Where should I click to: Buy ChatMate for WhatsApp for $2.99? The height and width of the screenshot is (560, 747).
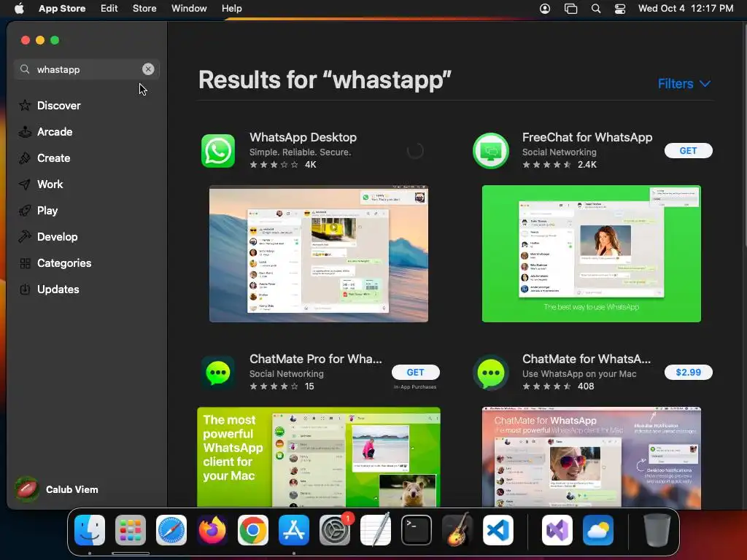688,373
